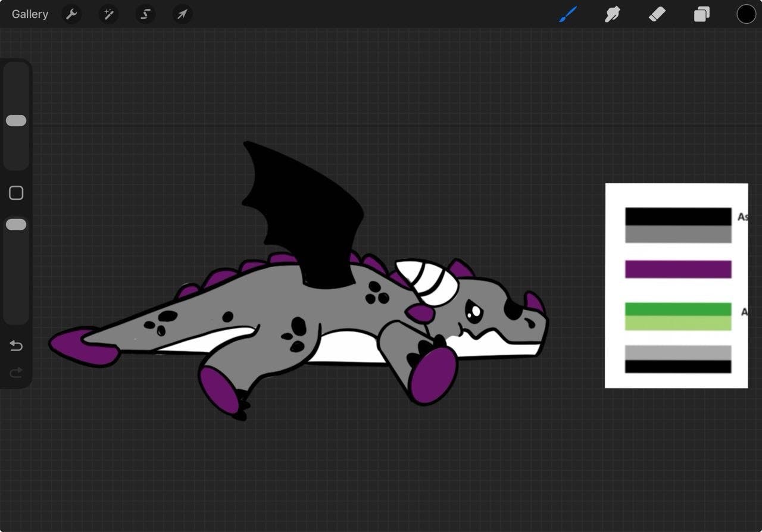Screen dimensions: 762x532
Task: Open the Layers panel
Action: point(702,14)
